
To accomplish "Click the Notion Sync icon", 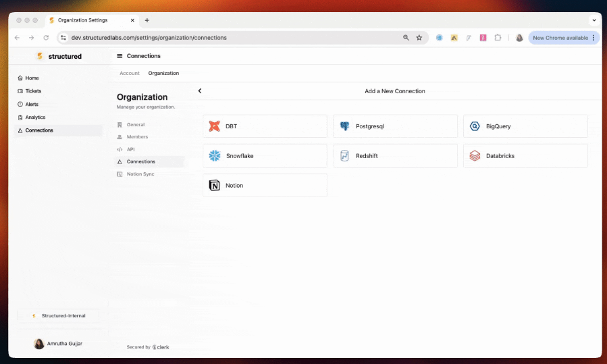I will (120, 174).
